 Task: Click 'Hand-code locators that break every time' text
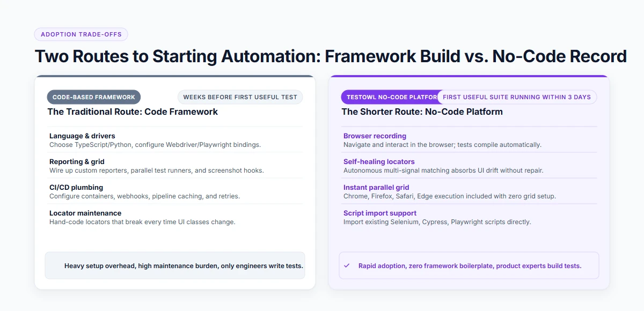142,222
